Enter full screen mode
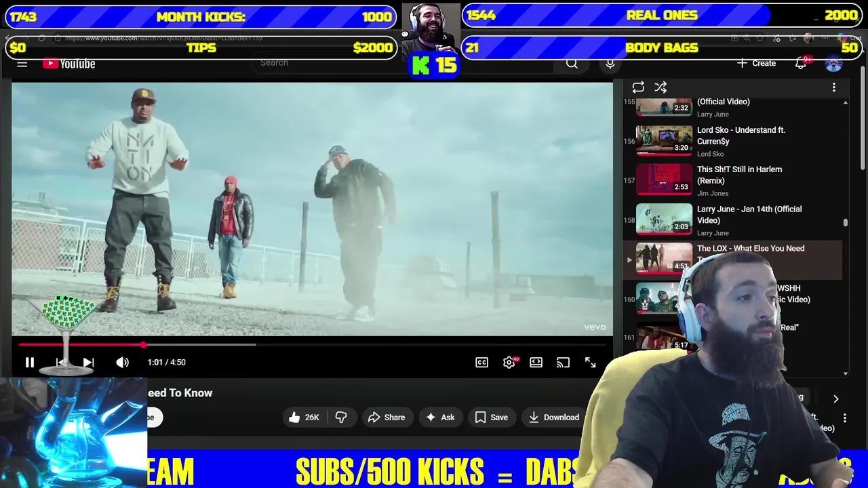The height and width of the screenshot is (488, 868). click(591, 363)
